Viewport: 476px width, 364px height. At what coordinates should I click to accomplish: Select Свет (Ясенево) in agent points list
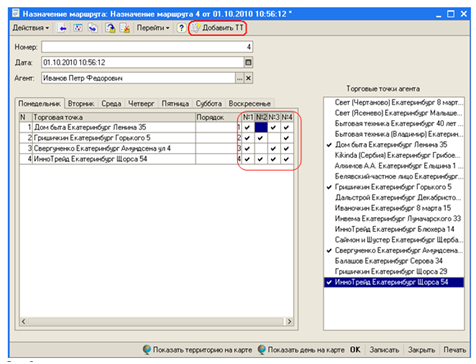(394, 113)
